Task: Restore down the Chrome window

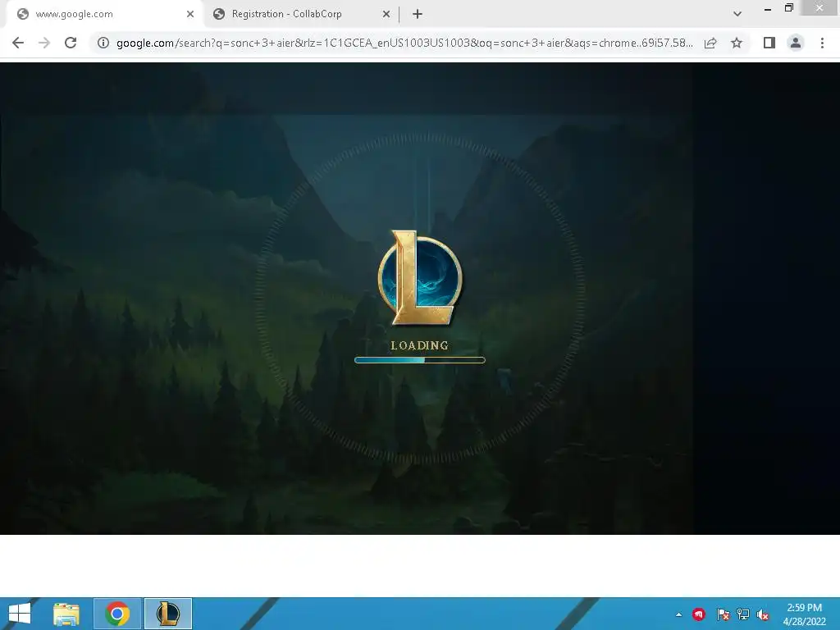Action: (788, 7)
